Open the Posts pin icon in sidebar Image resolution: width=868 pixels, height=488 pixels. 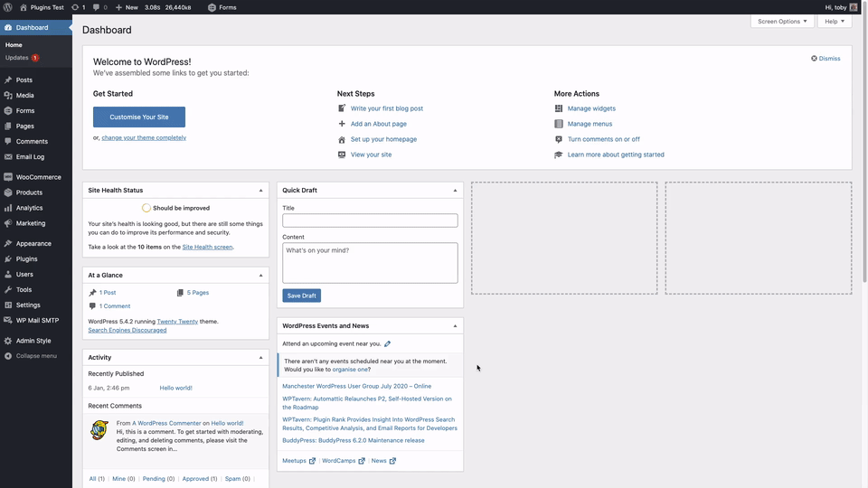point(8,80)
